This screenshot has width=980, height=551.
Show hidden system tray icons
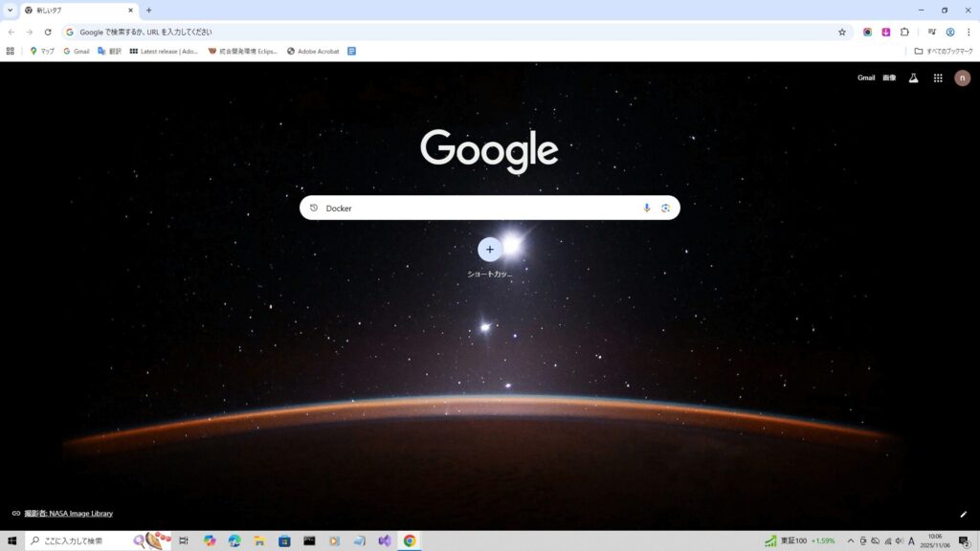pos(850,541)
